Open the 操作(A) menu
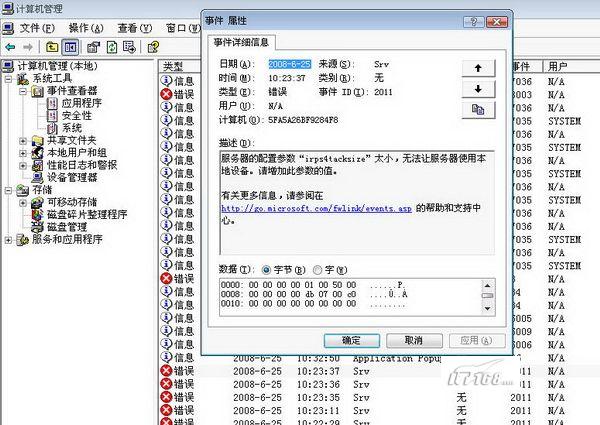 tap(90, 27)
